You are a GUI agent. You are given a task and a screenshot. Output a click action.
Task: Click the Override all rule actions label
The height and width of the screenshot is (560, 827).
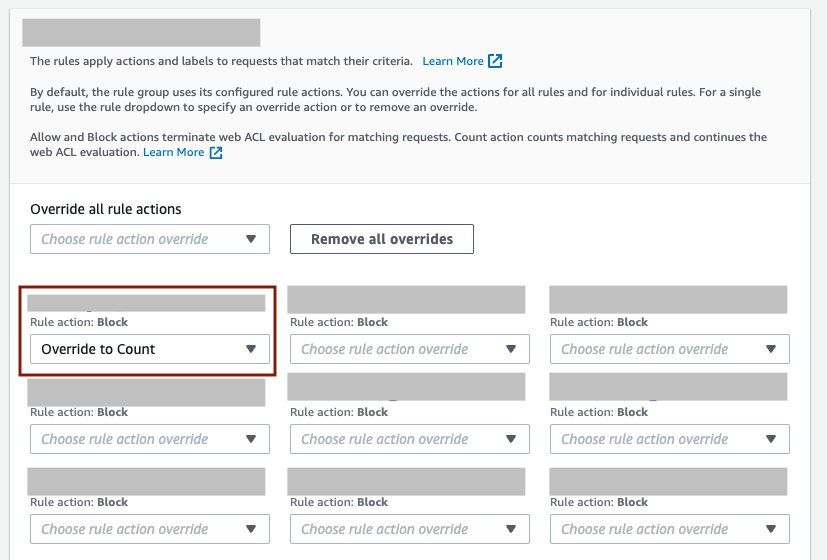coord(106,209)
